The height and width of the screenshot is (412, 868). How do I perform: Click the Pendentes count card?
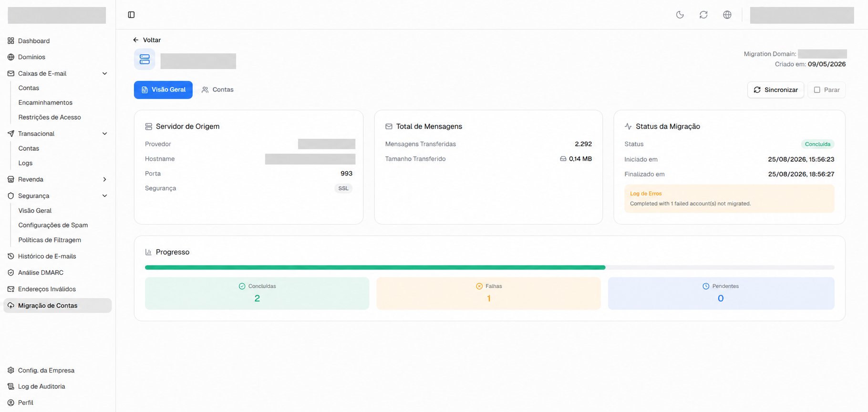721,293
